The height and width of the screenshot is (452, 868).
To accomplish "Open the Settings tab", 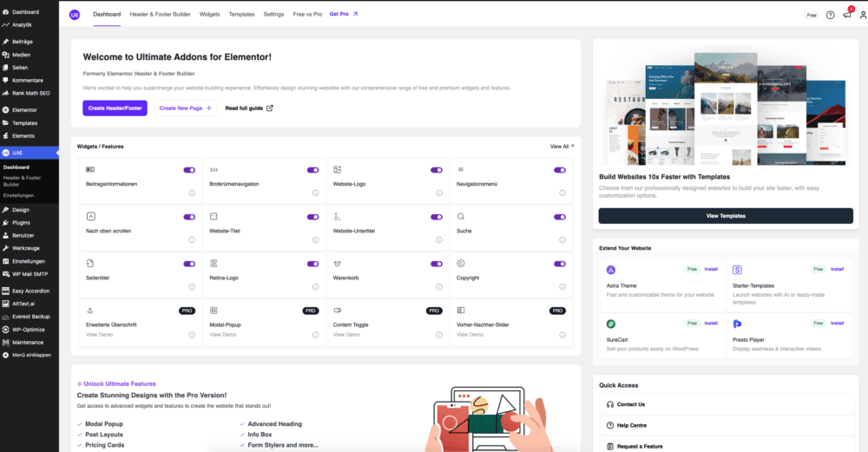I will coord(273,15).
